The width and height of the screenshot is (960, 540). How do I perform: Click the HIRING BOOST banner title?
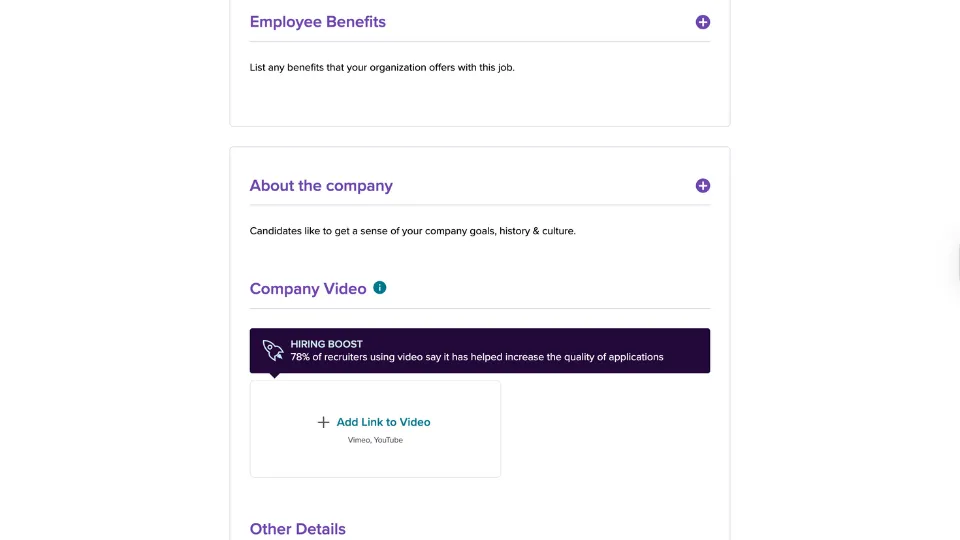326,344
